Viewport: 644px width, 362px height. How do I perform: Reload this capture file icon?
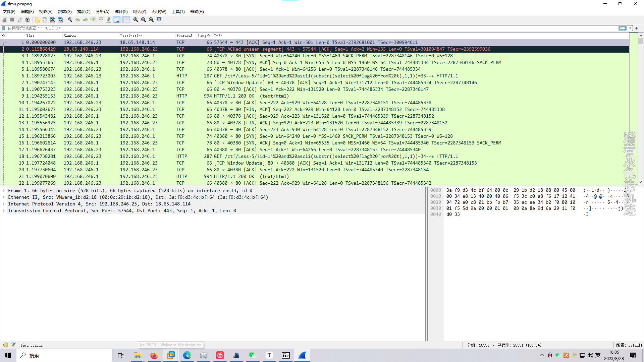pyautogui.click(x=60, y=20)
